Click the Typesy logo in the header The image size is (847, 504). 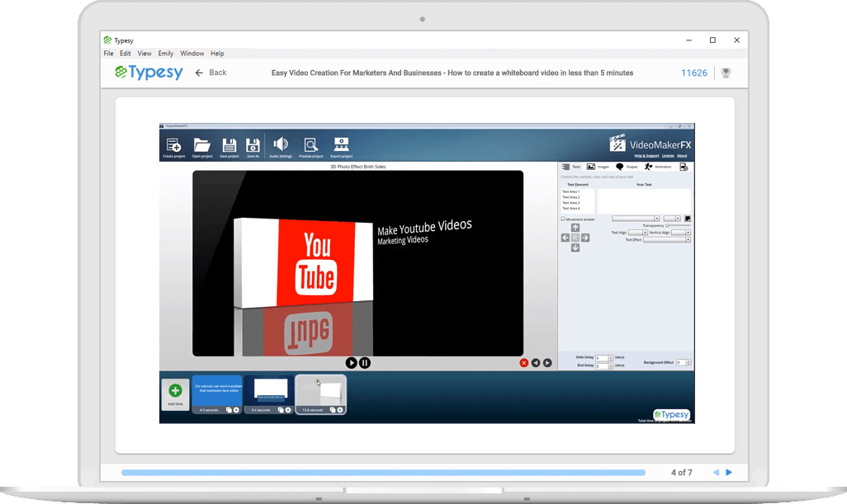[x=149, y=73]
